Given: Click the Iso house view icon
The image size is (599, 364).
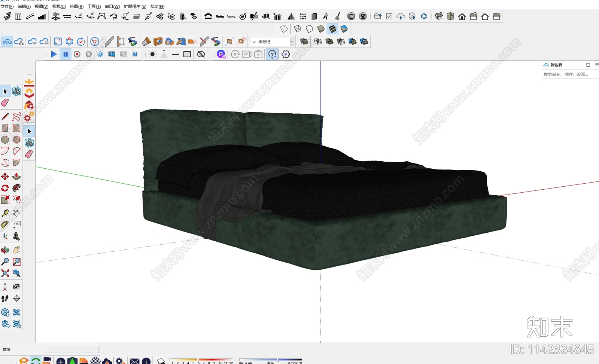Looking at the screenshot, I should pos(439,16).
